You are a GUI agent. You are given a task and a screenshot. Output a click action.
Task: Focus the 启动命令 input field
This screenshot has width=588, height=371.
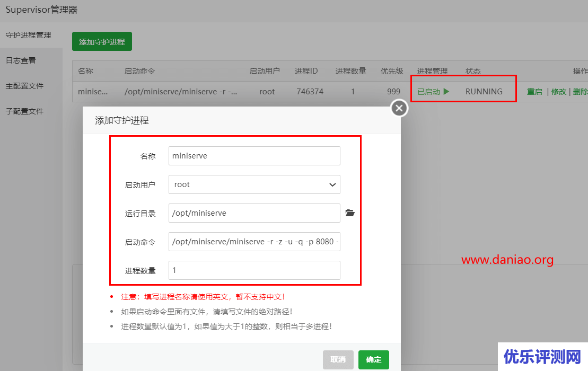254,242
